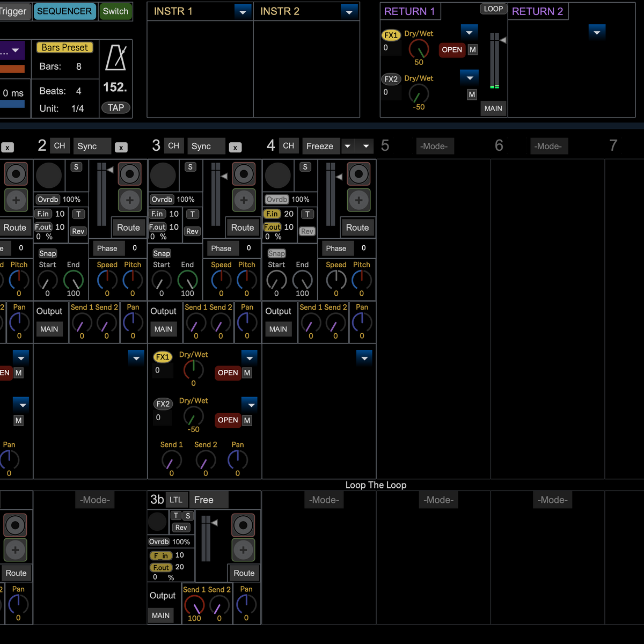644x644 pixels.
Task: Open channel 3 FX2 dropdown arrow
Action: pyautogui.click(x=250, y=404)
